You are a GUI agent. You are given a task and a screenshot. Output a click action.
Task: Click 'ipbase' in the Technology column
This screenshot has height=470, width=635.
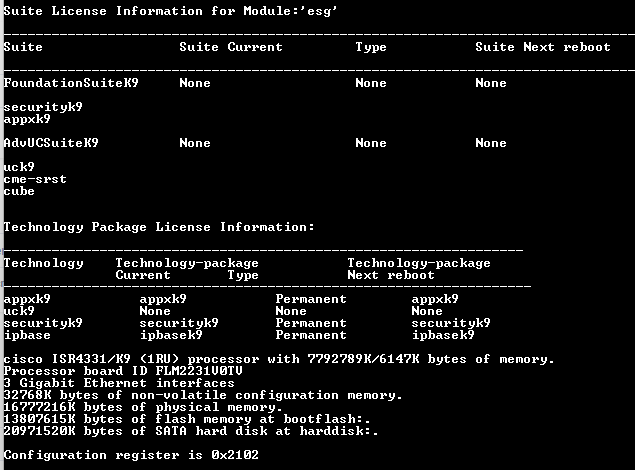27,335
